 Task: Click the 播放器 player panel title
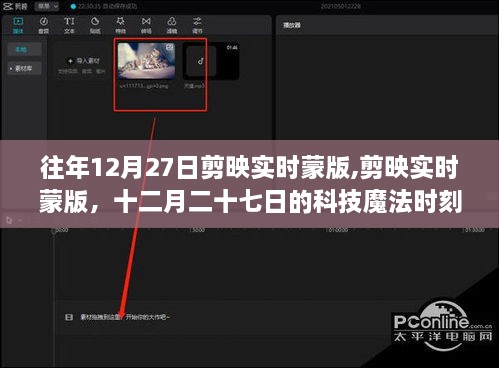coord(292,25)
